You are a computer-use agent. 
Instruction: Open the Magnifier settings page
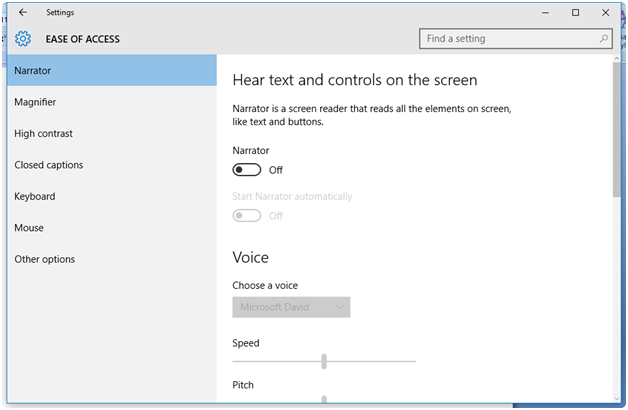[35, 102]
